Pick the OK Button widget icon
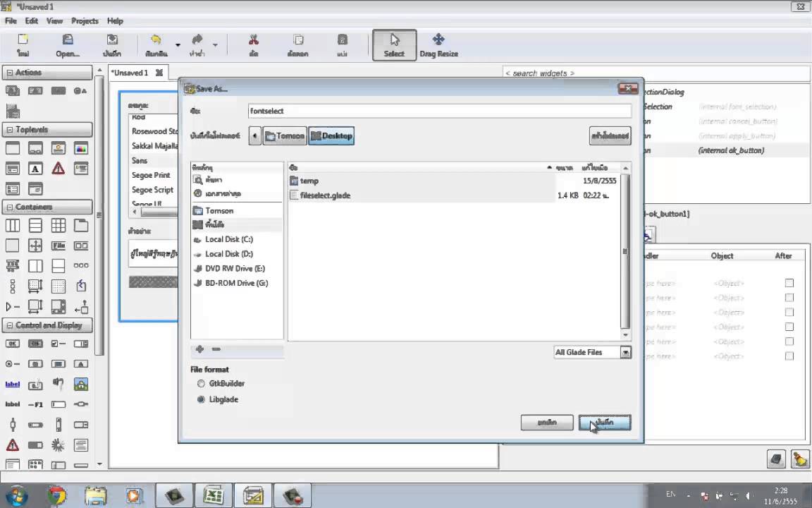The height and width of the screenshot is (508, 812). pyautogui.click(x=13, y=344)
